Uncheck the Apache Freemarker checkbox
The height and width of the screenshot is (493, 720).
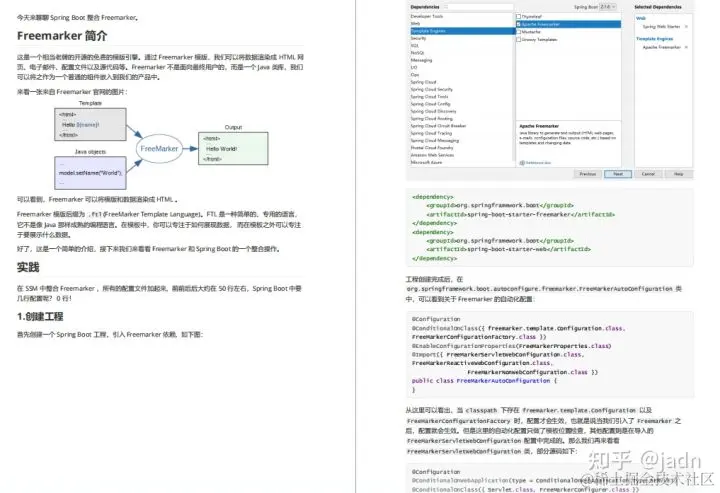coord(518,24)
